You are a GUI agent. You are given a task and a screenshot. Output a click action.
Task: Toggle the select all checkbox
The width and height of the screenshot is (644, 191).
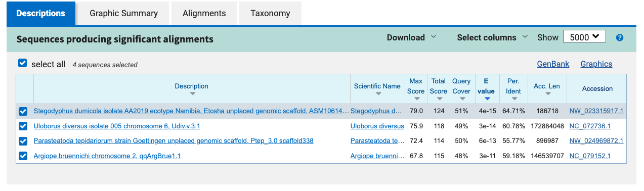click(22, 63)
